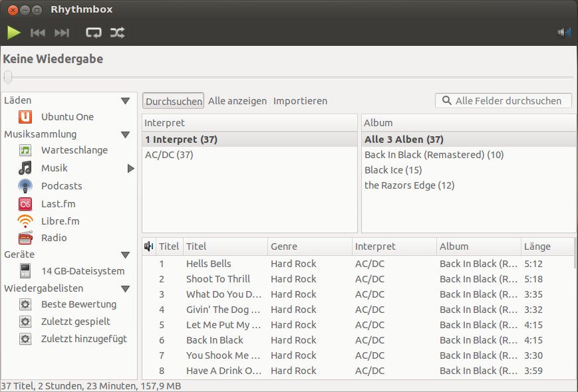Open the Beste Bewertung playlist icon
578x392 pixels.
pyautogui.click(x=25, y=304)
